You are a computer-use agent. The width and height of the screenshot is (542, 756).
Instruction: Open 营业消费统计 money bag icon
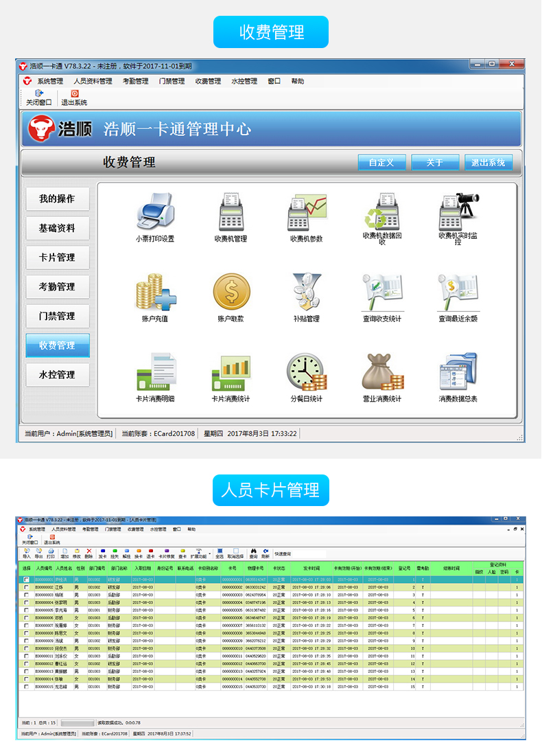point(383,371)
